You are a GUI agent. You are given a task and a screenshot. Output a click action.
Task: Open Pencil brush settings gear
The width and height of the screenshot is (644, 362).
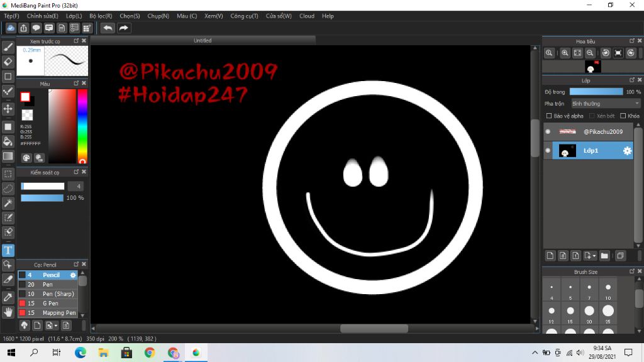73,275
